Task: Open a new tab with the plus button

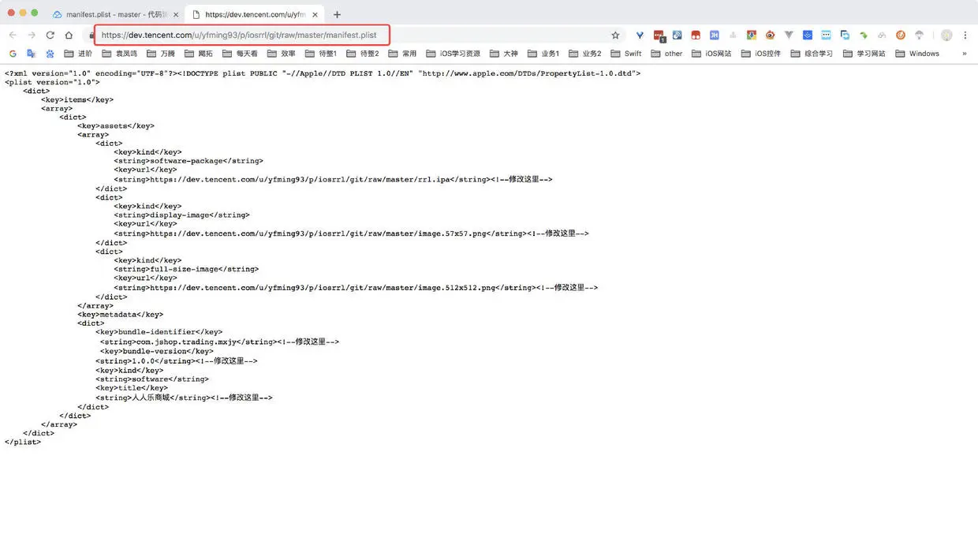Action: click(337, 14)
